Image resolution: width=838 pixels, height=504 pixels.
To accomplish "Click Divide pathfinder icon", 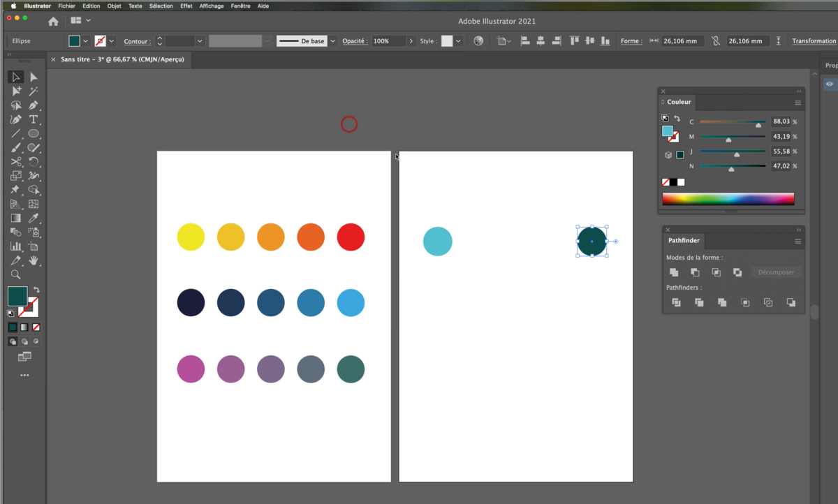I will click(x=676, y=302).
